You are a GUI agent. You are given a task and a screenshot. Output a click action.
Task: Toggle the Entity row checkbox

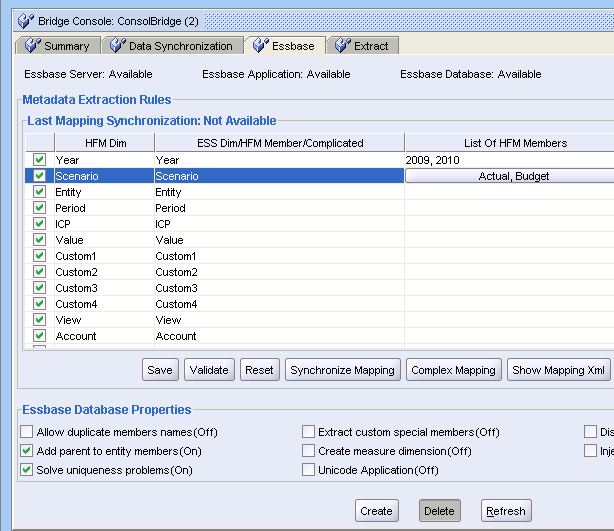[x=39, y=192]
